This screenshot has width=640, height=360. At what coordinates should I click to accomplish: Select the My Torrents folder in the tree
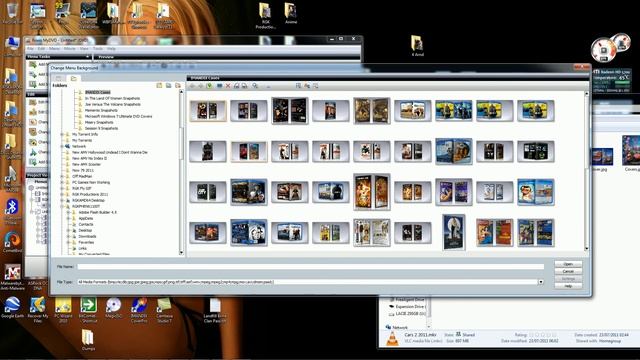click(x=82, y=140)
